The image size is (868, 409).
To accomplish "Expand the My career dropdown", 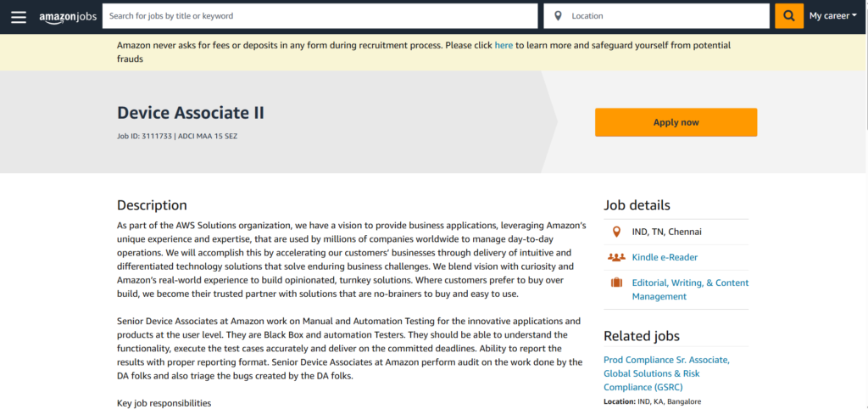I will click(832, 16).
